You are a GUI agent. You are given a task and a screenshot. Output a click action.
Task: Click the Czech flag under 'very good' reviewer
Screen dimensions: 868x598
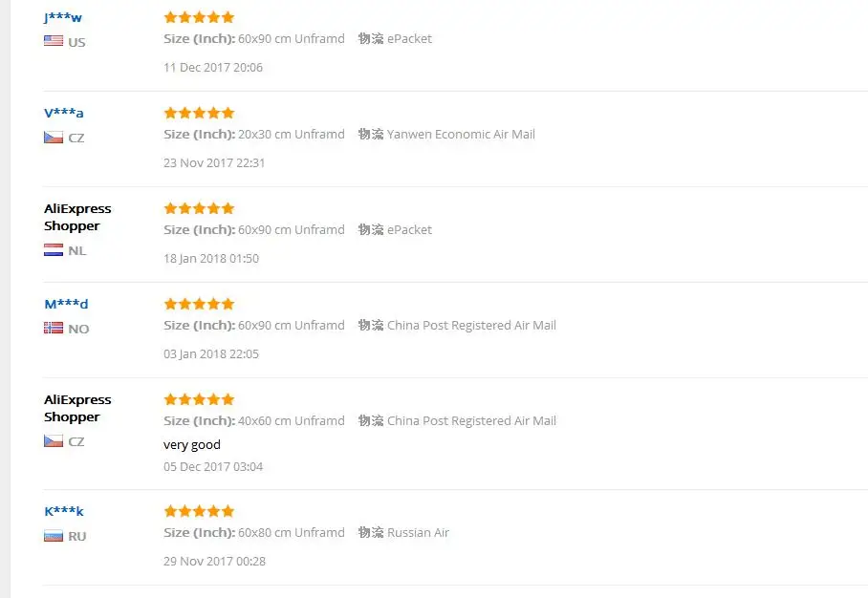(x=54, y=441)
